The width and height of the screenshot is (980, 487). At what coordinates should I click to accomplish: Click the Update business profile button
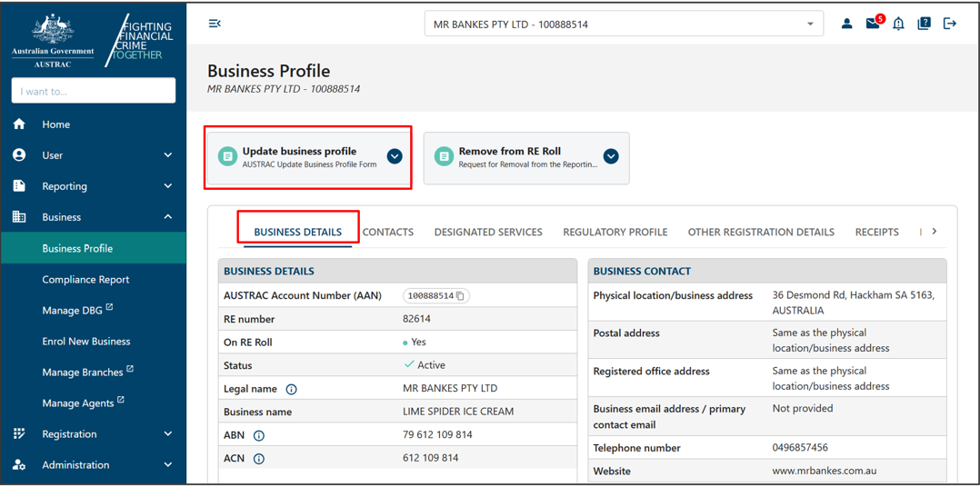309,158
